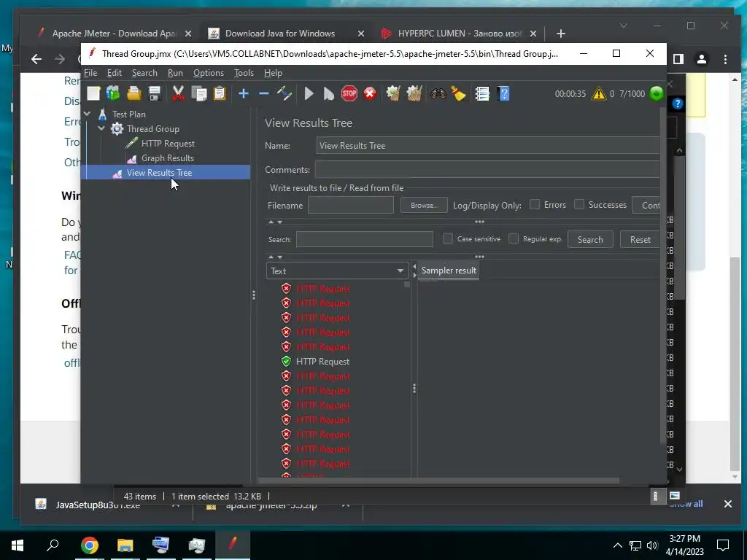Click the Open file folder icon
This screenshot has height=560, width=747.
coord(134,93)
